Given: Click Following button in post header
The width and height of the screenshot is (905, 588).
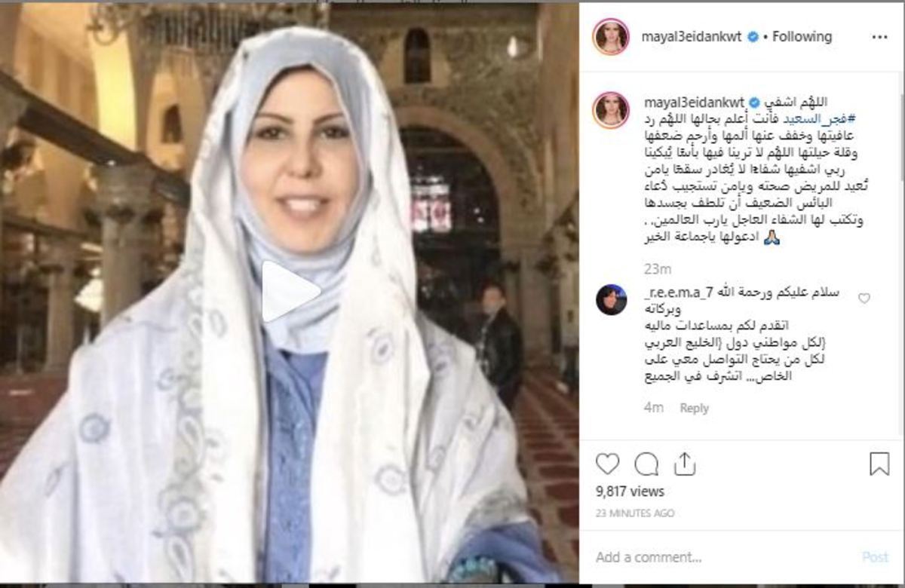Looking at the screenshot, I should click(x=803, y=36).
